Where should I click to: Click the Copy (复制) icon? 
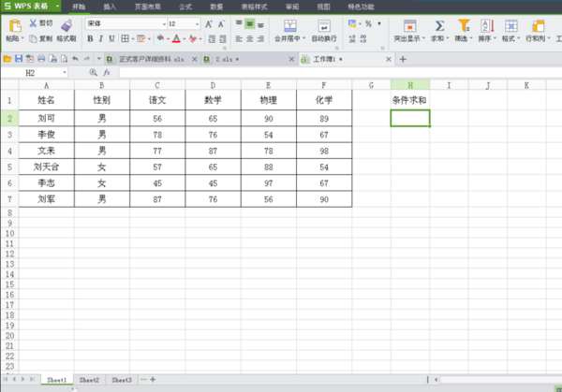click(x=33, y=38)
